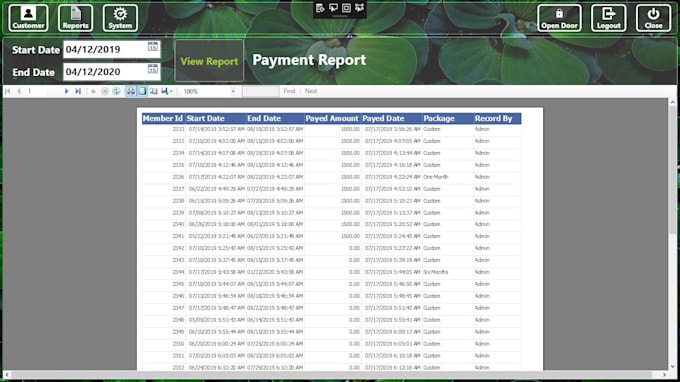Toggle the print layout view icon

point(142,91)
